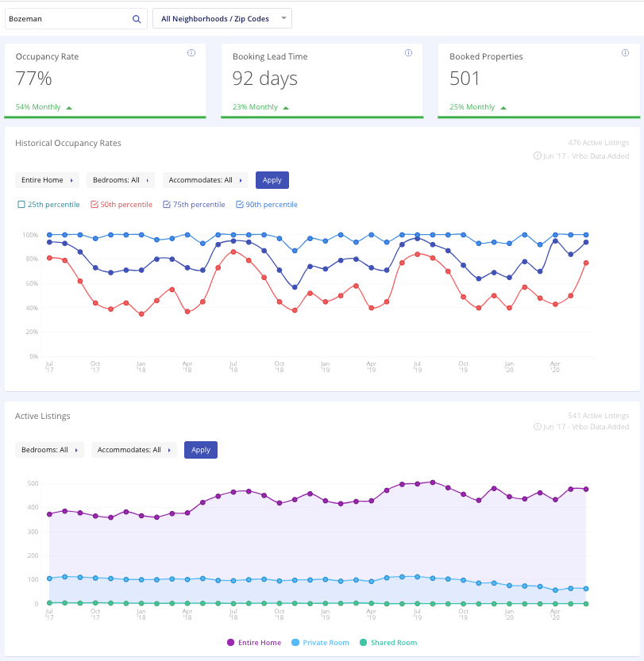This screenshot has width=644, height=661.
Task: Open Booked Properties info icon
Action: coord(626,53)
